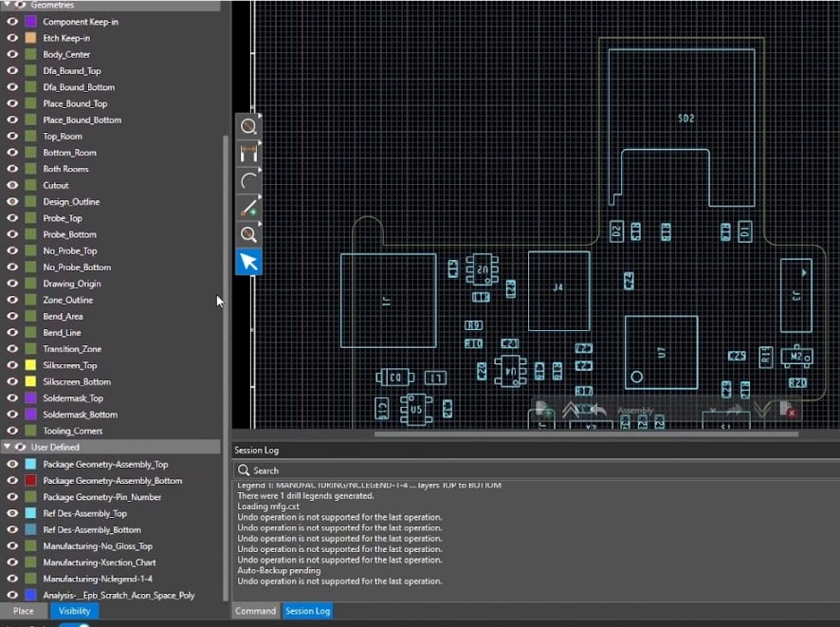Toggle Silkscreen_Top layer visibility
The image size is (840, 627).
(12, 365)
